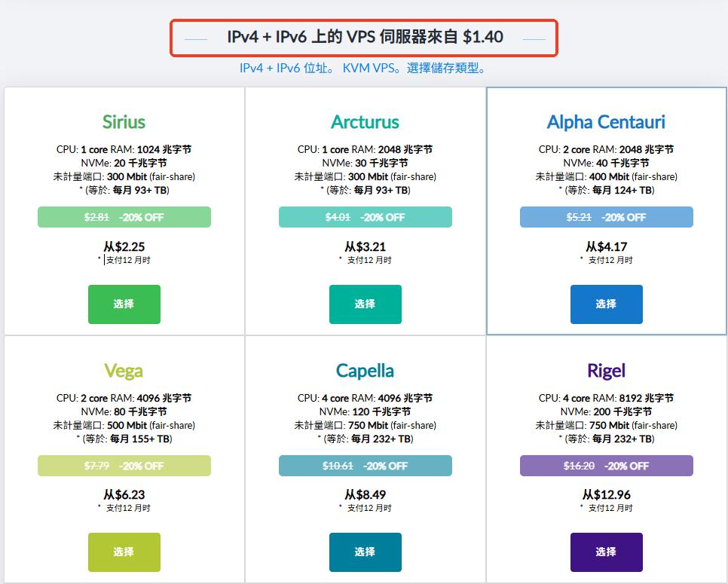Select the Arcturus plan with the teal 选择 button
The image size is (728, 584).
point(365,304)
